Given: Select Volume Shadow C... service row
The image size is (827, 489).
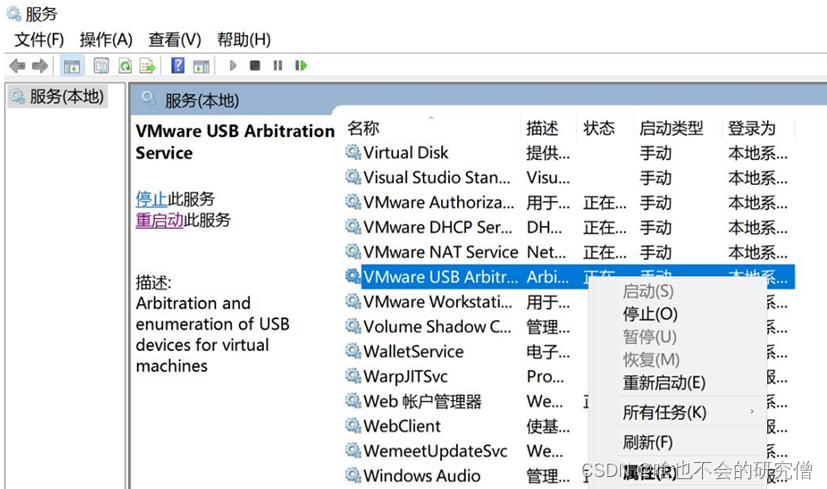Looking at the screenshot, I should 467,327.
